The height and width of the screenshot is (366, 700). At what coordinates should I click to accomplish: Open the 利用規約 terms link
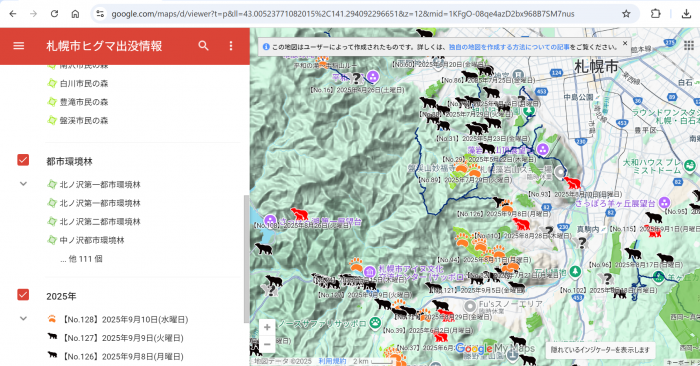[332, 361]
